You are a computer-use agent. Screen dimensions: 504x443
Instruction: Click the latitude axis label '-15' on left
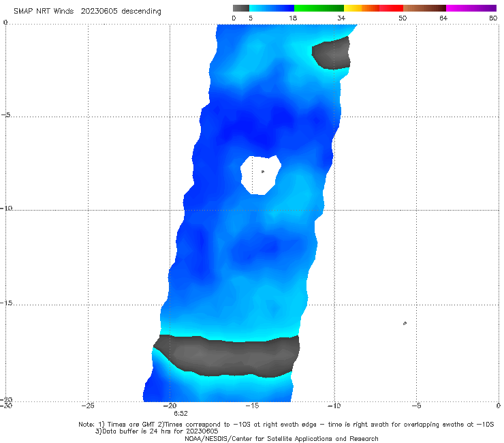tap(6, 303)
